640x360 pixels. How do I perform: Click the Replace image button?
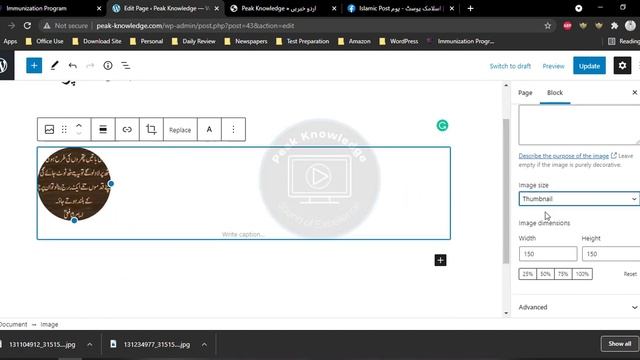click(x=180, y=130)
